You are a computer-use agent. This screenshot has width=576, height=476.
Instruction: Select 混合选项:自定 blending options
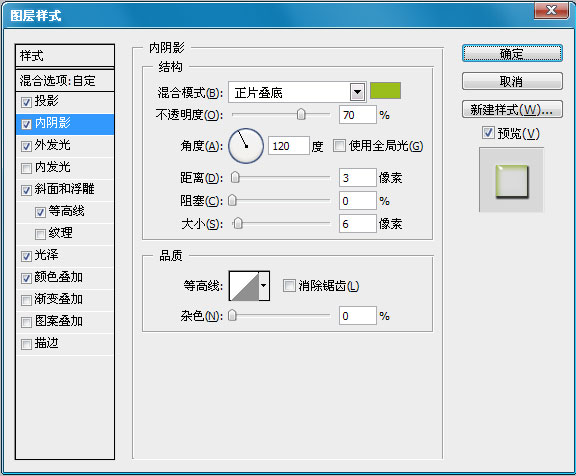(x=65, y=80)
